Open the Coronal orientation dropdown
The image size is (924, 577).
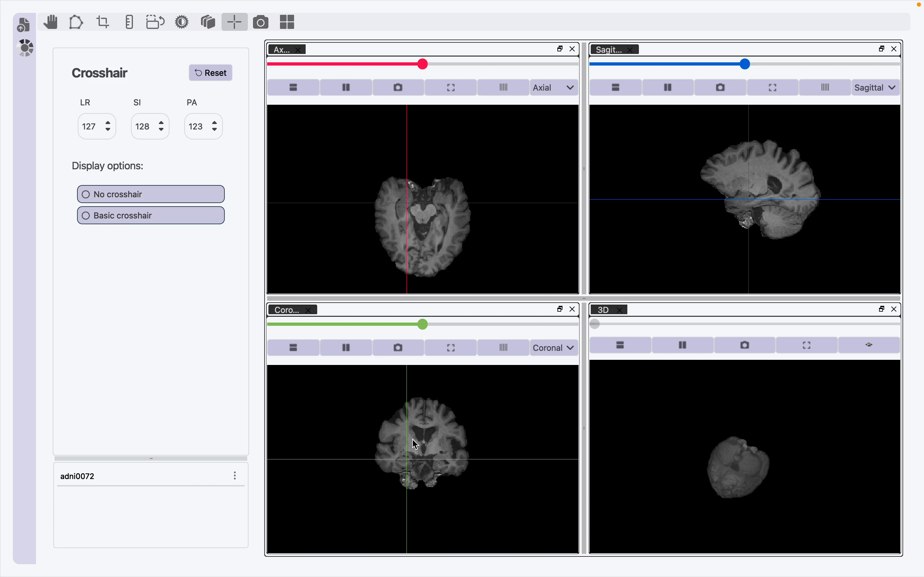tap(554, 348)
